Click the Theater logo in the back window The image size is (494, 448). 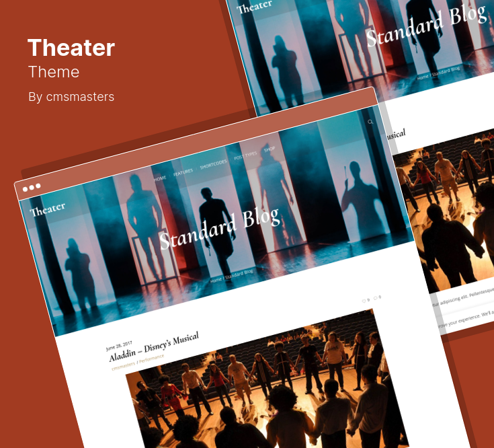pos(254,7)
